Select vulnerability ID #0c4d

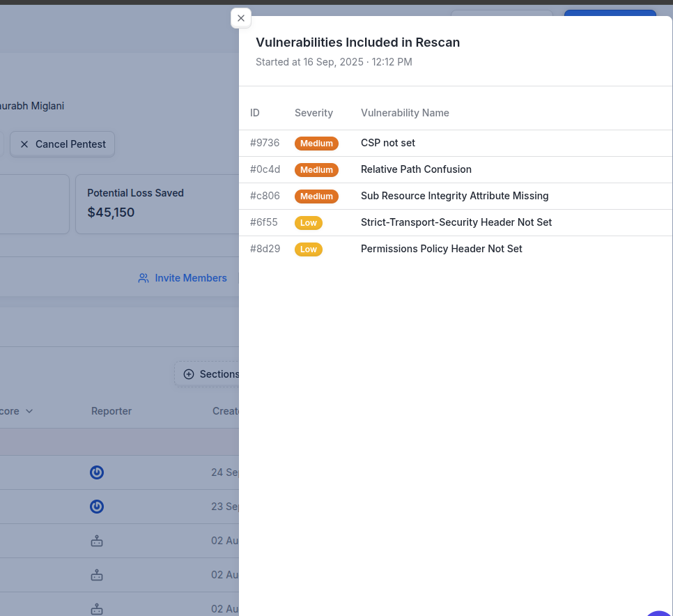265,169
